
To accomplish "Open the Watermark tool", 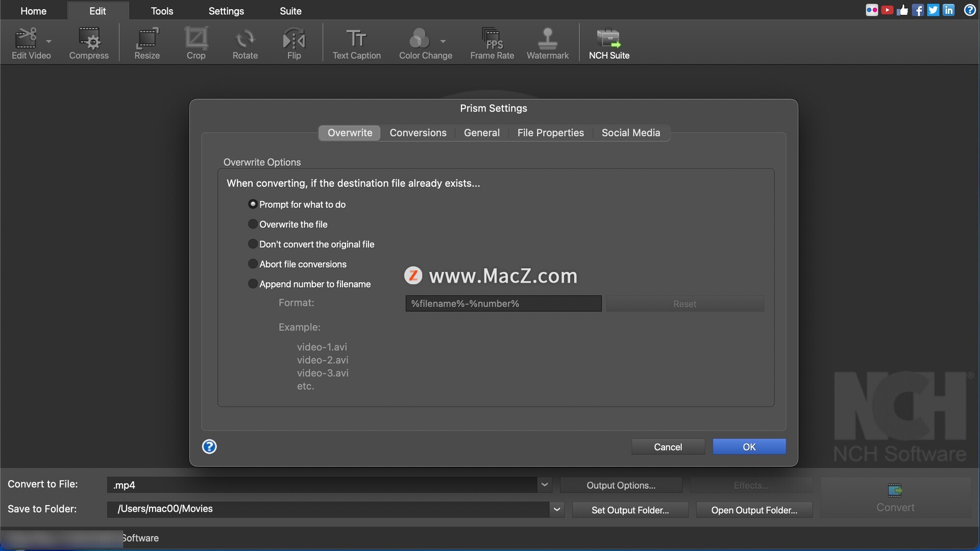I will tap(548, 43).
